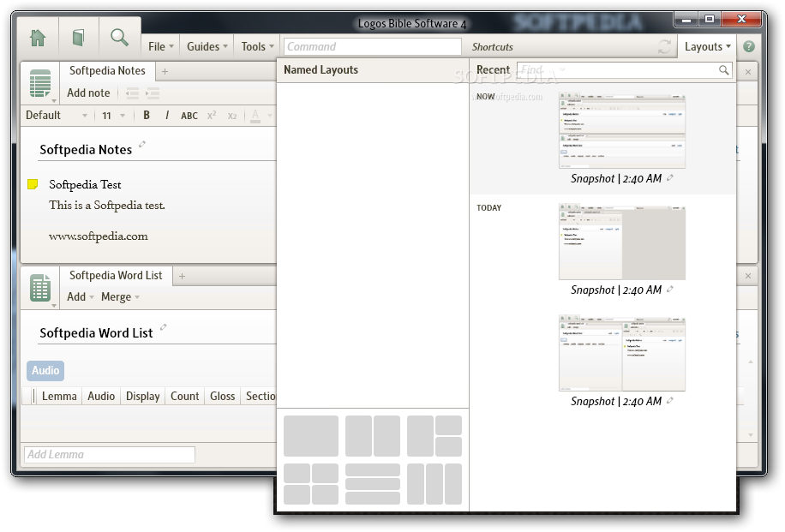Select three-column layout icon
This screenshot has width=785, height=532.
(434, 484)
